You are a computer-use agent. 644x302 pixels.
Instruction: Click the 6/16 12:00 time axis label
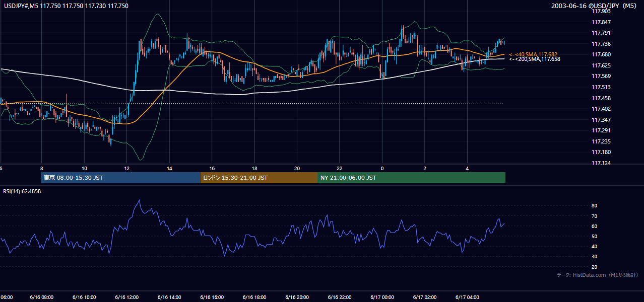coord(127,297)
